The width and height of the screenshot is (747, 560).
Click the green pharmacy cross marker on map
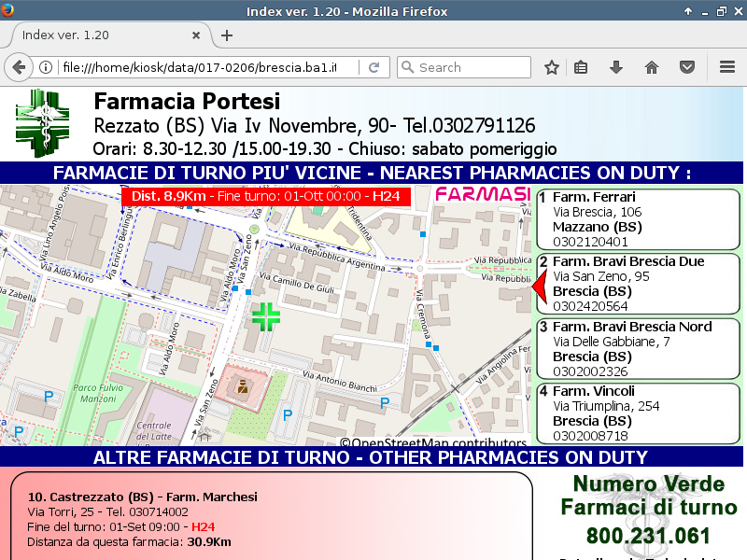pos(266,315)
